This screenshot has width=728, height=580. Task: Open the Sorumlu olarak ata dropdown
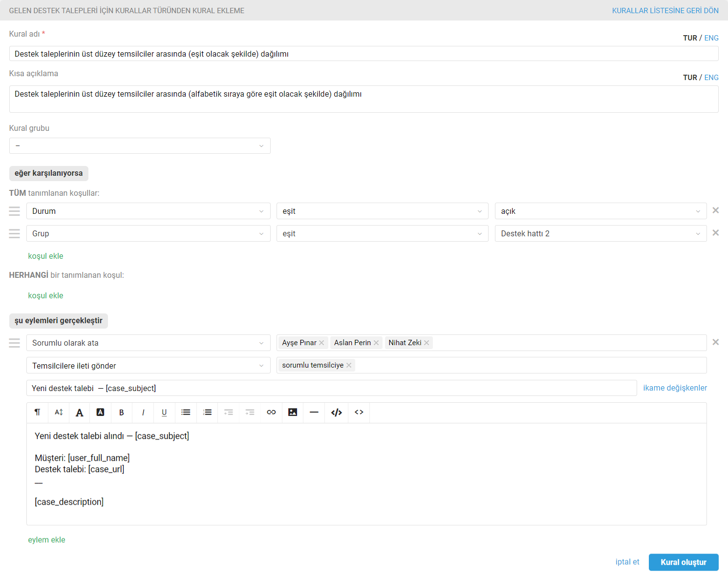pyautogui.click(x=149, y=343)
